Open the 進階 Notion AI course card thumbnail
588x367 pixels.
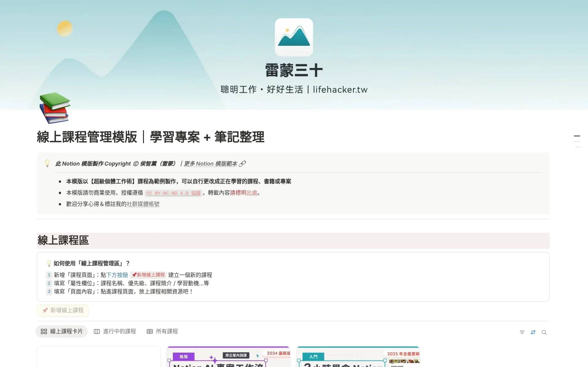click(x=228, y=357)
